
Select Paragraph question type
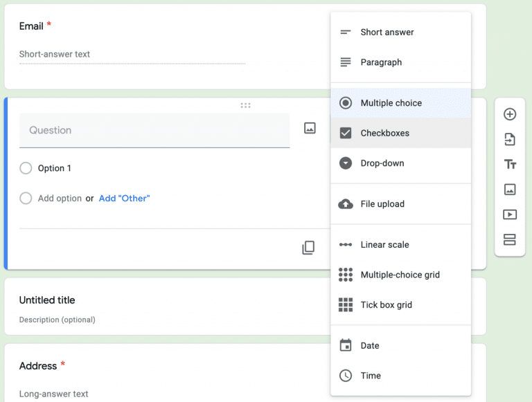click(x=400, y=62)
